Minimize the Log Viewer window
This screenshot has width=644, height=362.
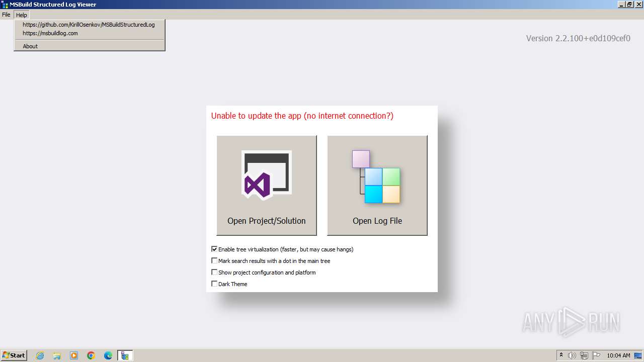click(621, 5)
